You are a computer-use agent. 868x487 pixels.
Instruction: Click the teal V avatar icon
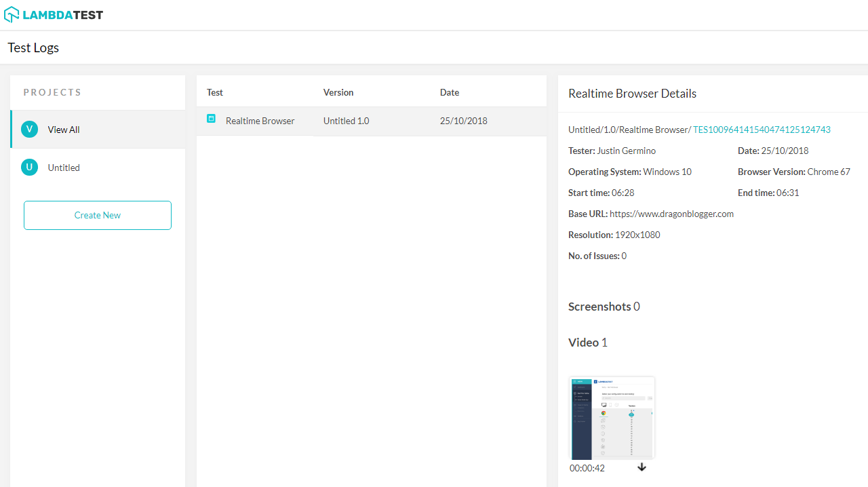29,130
